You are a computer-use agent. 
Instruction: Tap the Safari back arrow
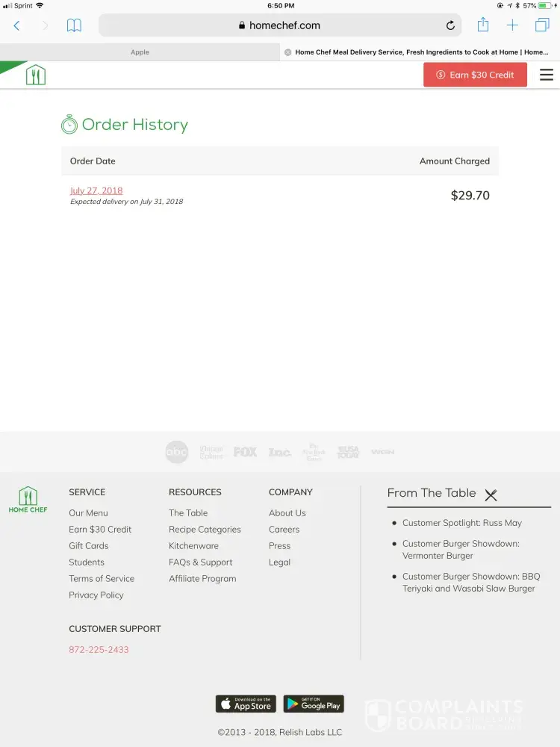point(16,25)
